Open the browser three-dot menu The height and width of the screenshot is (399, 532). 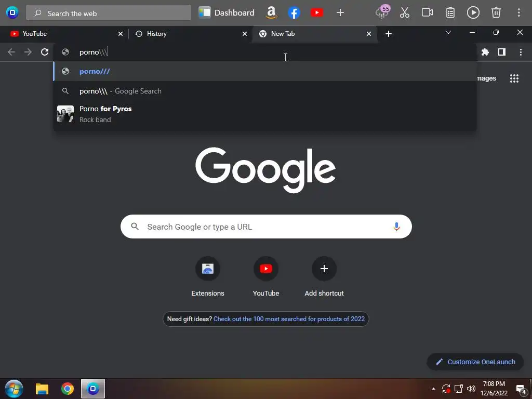[521, 52]
